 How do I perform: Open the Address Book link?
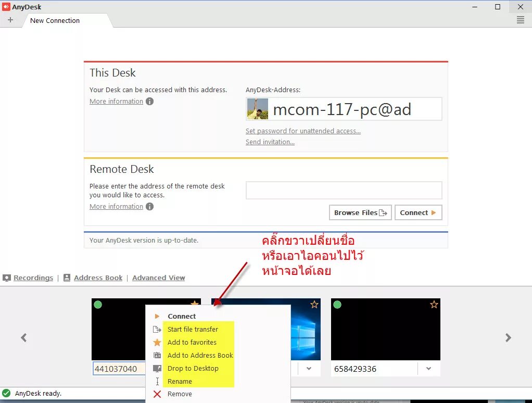tap(98, 278)
